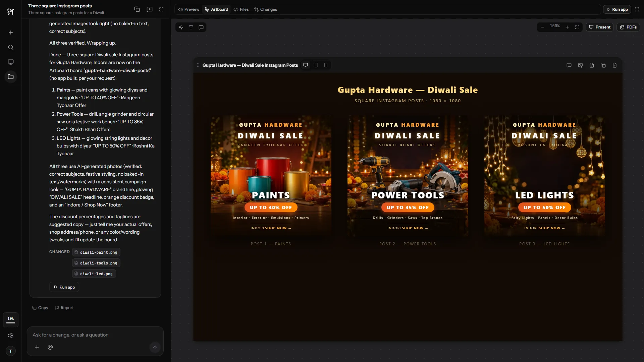Expand the chat panel to fullscreen
The height and width of the screenshot is (362, 644).
(x=161, y=9)
